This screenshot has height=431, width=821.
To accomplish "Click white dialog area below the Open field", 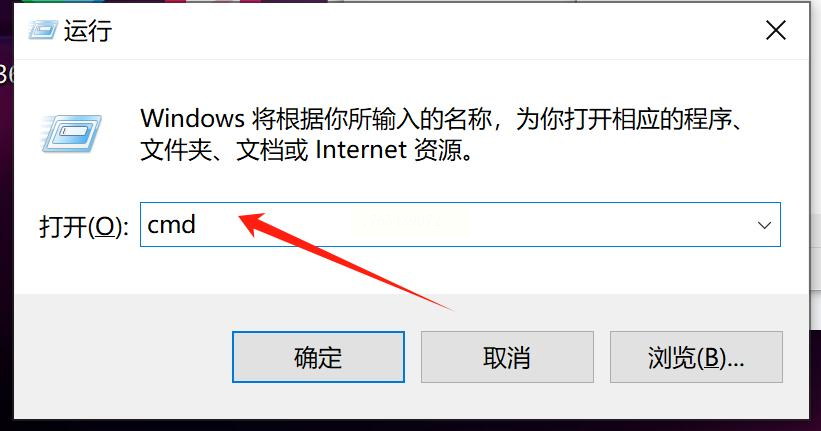I will pos(411,270).
